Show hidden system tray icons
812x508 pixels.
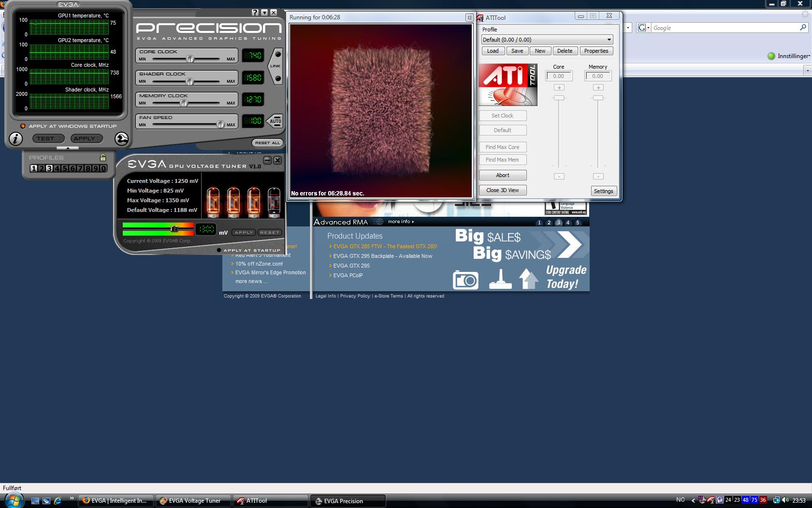click(x=693, y=500)
